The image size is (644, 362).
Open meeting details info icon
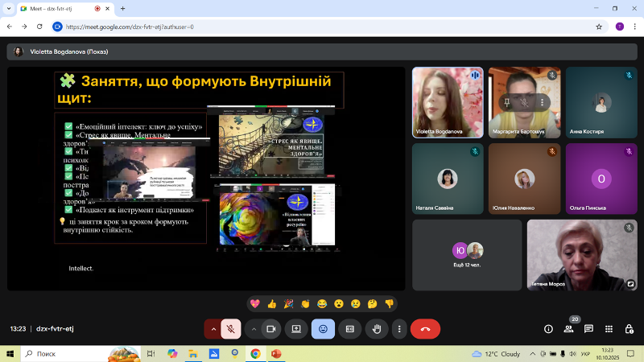coord(548,328)
